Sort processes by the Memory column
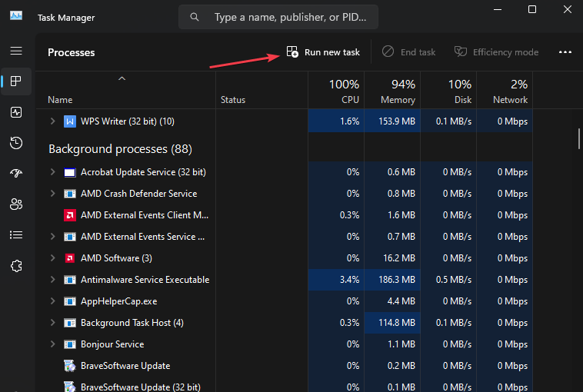583x392 pixels. click(398, 91)
